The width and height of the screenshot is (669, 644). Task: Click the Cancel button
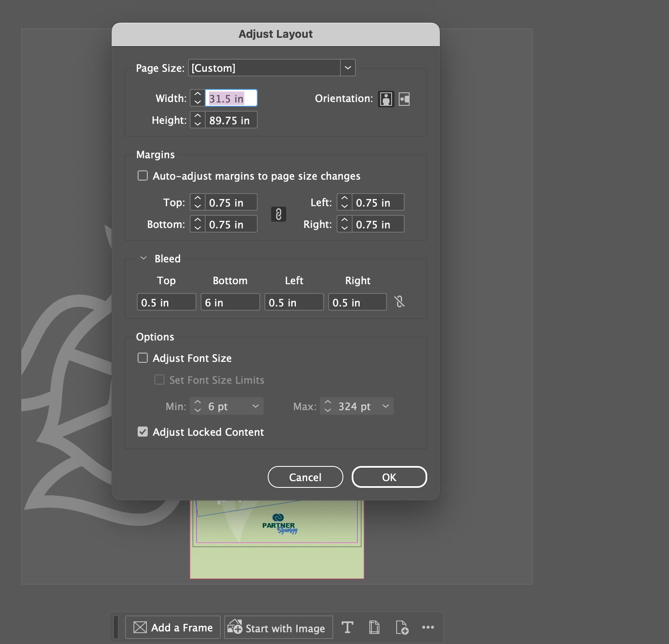(x=305, y=477)
